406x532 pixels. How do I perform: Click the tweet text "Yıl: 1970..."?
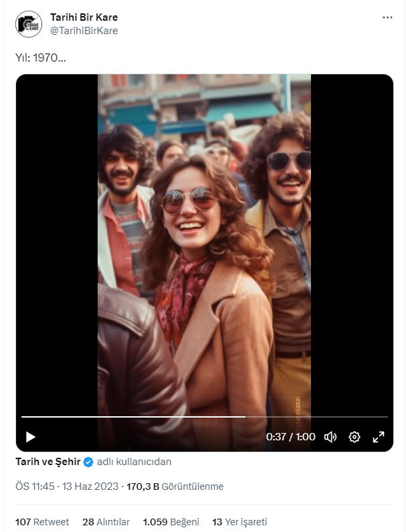41,58
